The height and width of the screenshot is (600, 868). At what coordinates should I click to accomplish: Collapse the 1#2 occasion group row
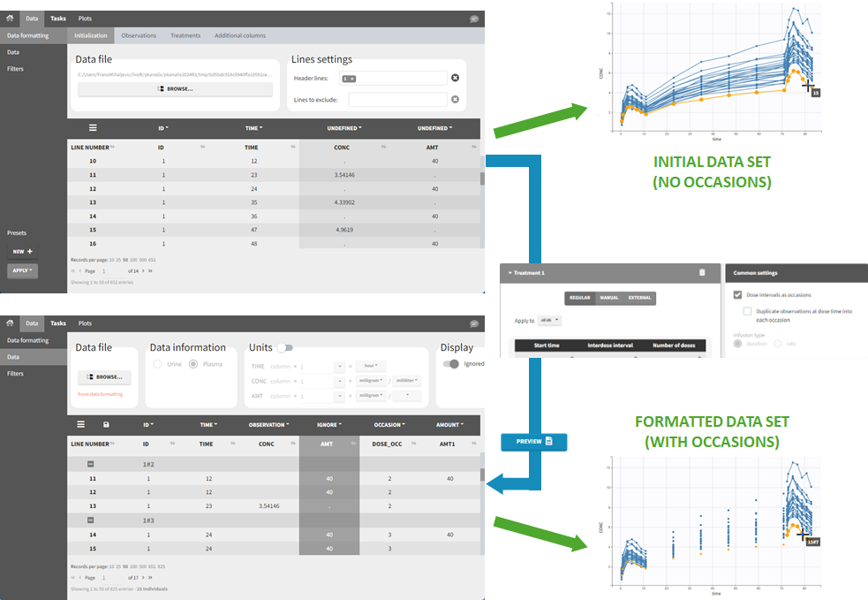(91, 463)
